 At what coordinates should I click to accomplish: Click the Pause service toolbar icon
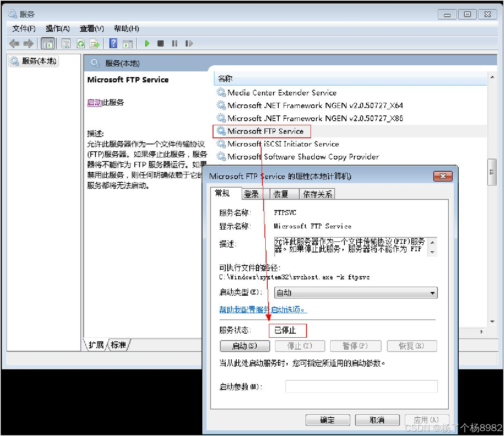175,43
